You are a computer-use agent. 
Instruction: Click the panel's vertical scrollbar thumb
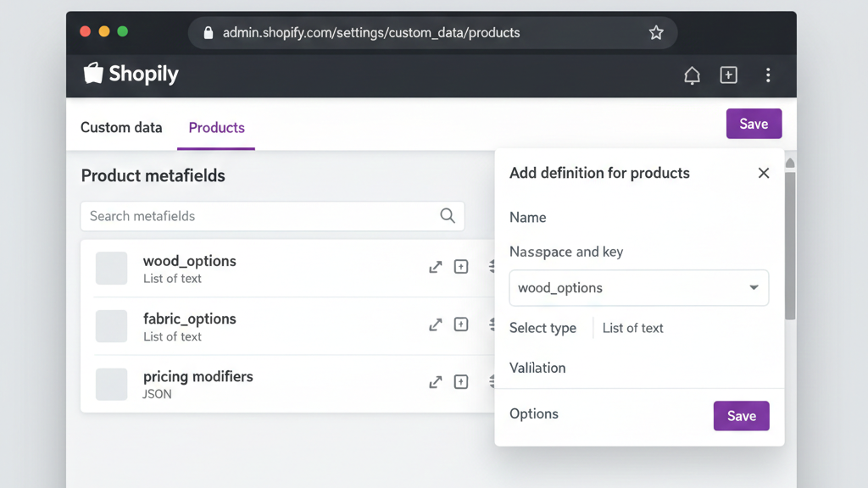(790, 247)
